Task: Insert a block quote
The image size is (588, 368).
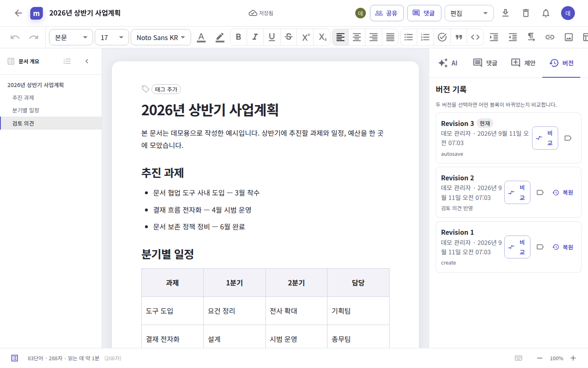Action: click(x=459, y=37)
